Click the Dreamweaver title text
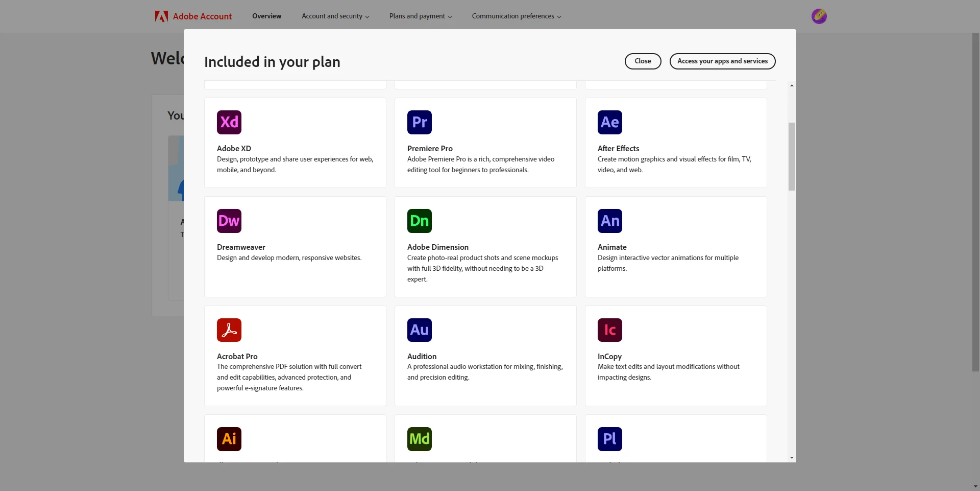 241,247
